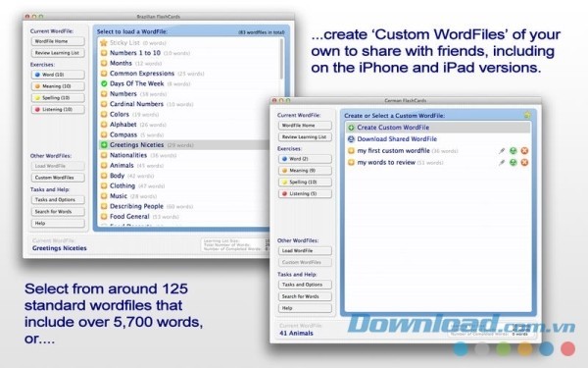Click the globe icon for Download Shared WordFile
The width and height of the screenshot is (588, 368).
(351, 139)
